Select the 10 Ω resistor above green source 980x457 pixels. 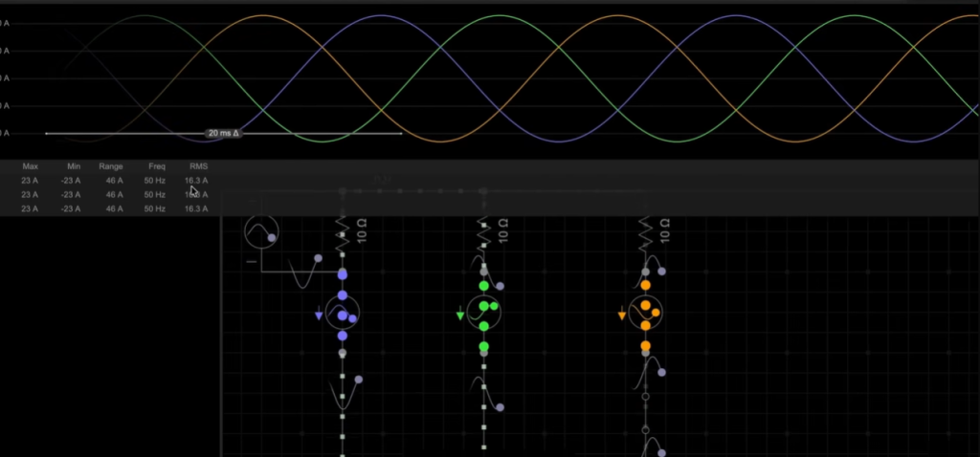[484, 231]
